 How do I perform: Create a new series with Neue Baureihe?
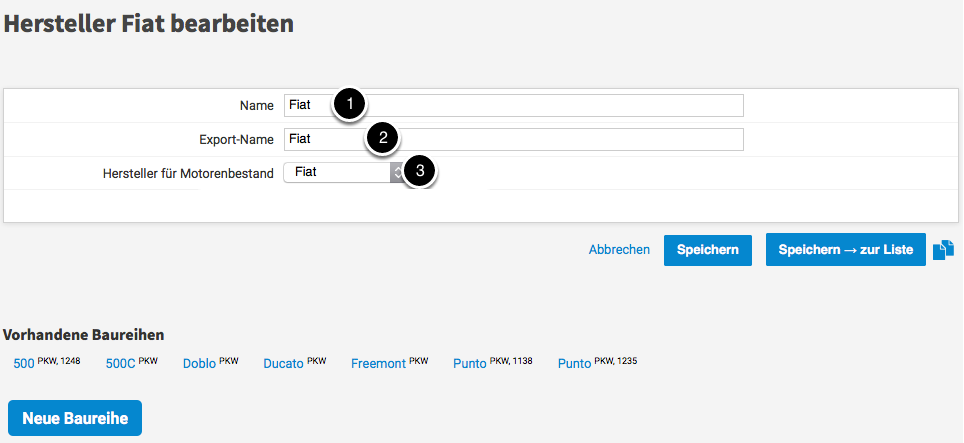tap(75, 418)
